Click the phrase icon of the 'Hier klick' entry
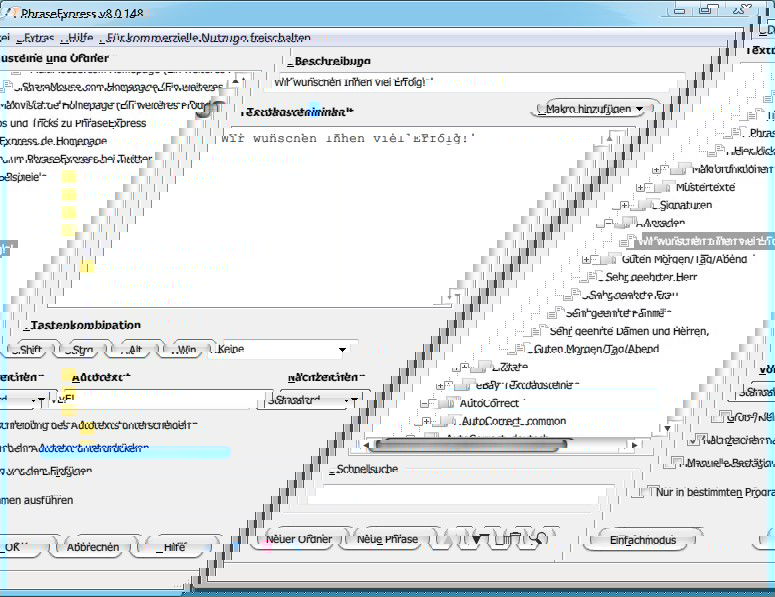The height and width of the screenshot is (597, 775). pos(716,151)
